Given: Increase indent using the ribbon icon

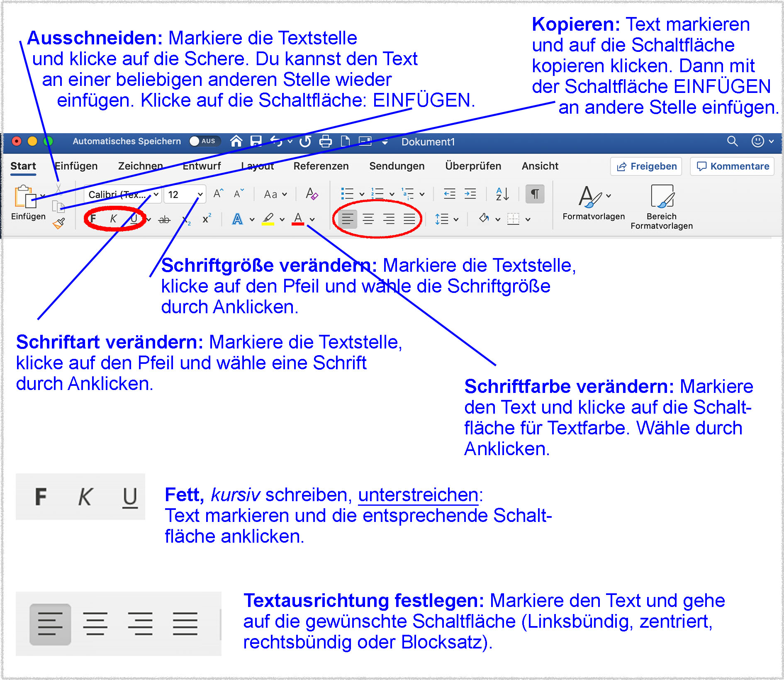Looking at the screenshot, I should point(470,194).
